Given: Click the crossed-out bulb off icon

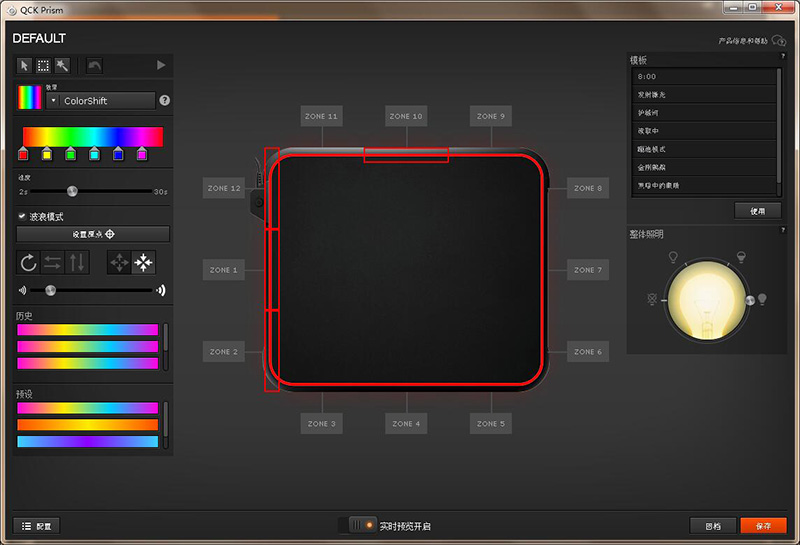Looking at the screenshot, I should pos(652,299).
